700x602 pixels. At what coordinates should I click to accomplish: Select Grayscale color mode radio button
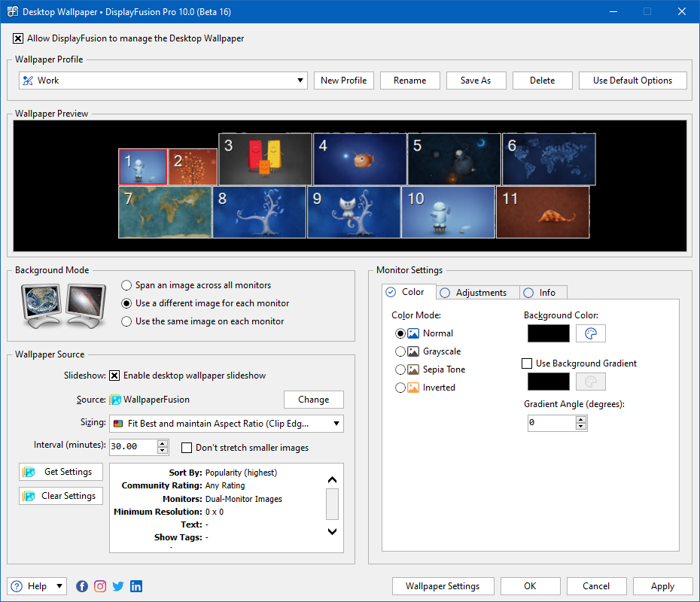pos(400,351)
